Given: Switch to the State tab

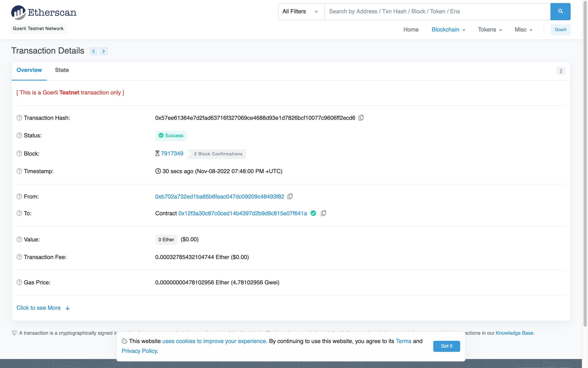Looking at the screenshot, I should pyautogui.click(x=62, y=70).
